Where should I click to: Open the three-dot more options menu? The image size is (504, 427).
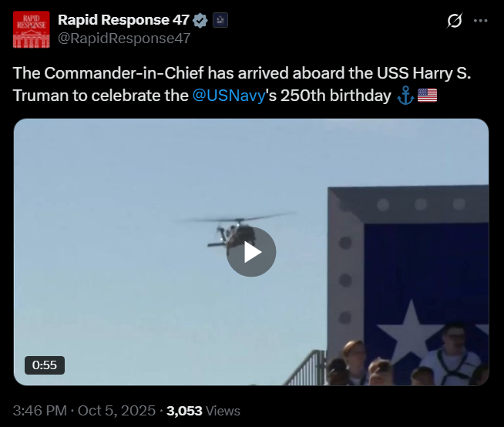481,20
